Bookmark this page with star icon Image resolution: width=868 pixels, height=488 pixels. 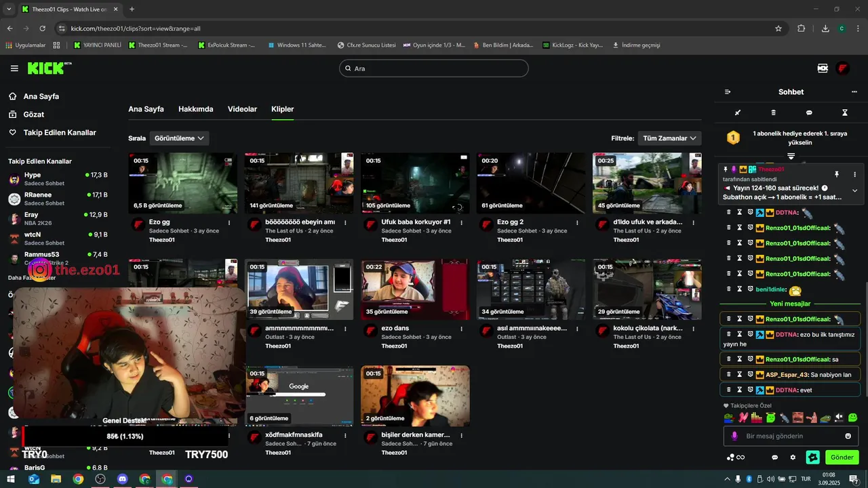[x=778, y=28]
